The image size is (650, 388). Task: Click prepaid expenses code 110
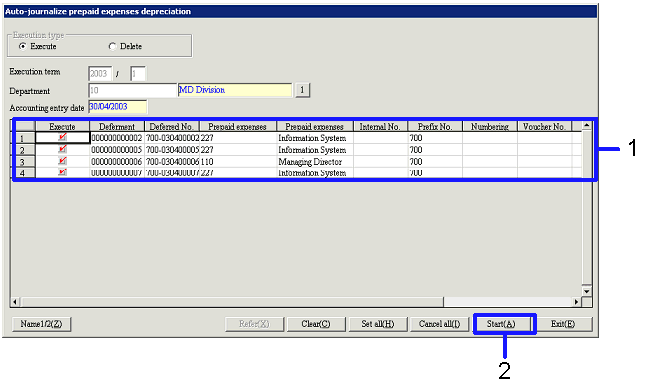[x=238, y=162]
